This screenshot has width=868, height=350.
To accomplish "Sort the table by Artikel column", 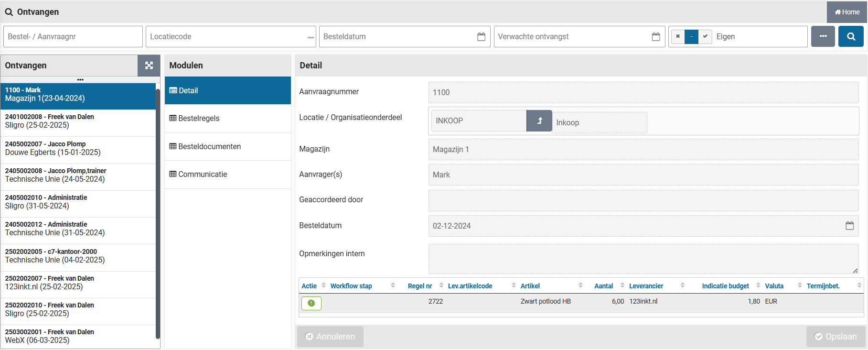I will [530, 286].
